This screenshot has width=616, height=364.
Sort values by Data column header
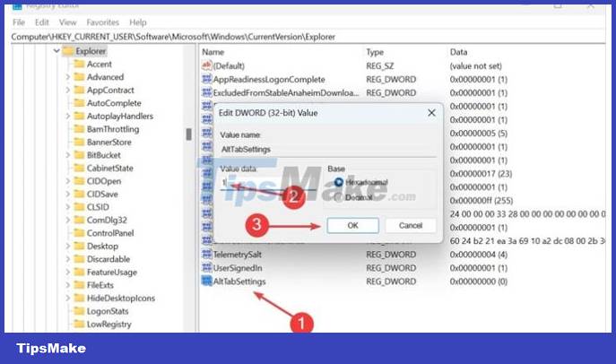point(458,52)
